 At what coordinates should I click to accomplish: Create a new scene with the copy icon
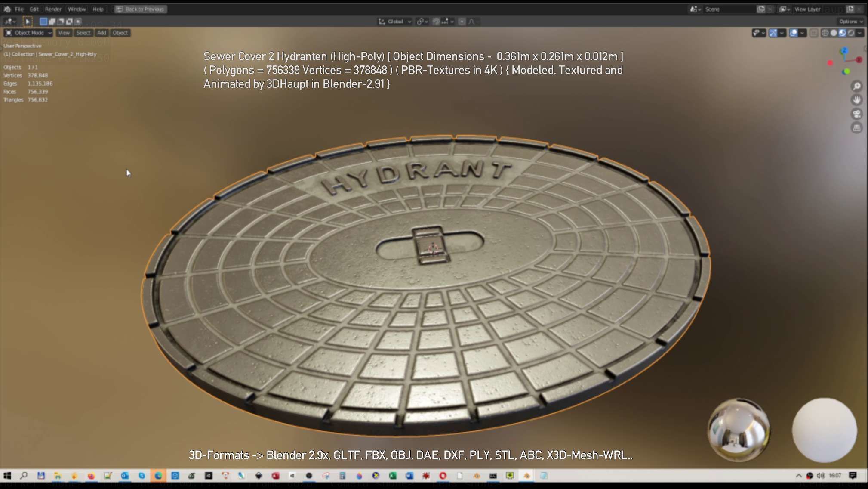click(761, 9)
